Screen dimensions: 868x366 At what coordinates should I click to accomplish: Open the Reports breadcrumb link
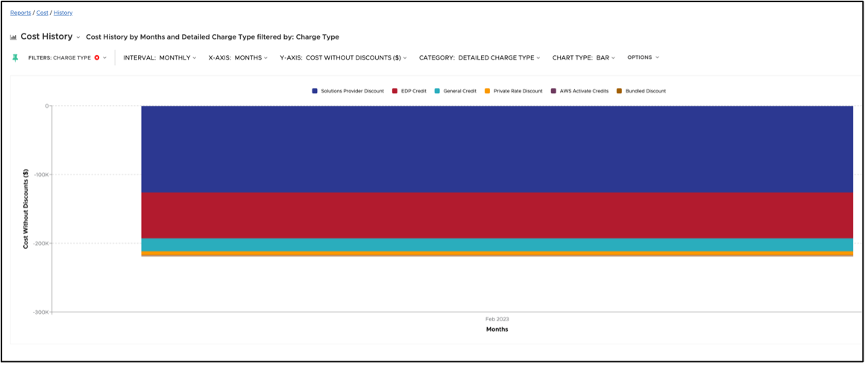coord(20,12)
